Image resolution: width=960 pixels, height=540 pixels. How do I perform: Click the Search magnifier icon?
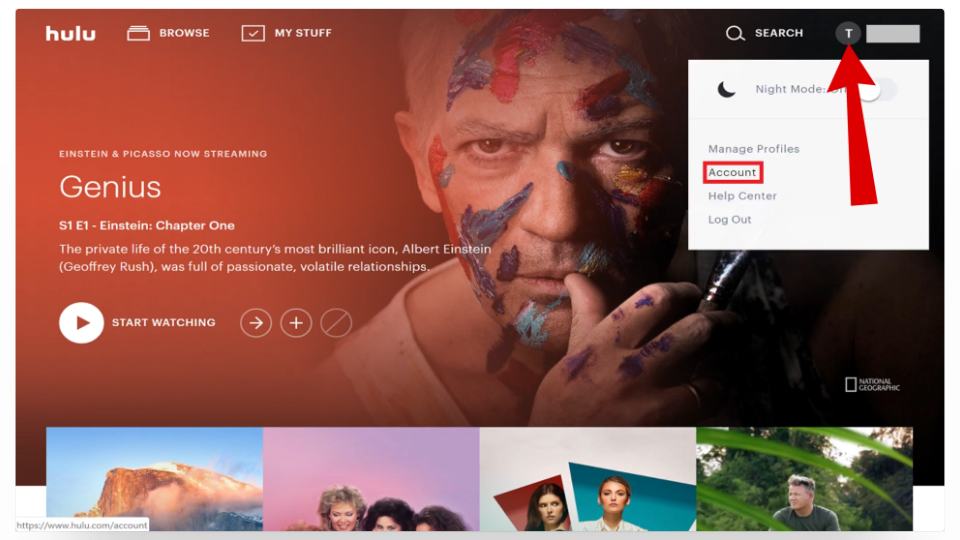tap(735, 33)
